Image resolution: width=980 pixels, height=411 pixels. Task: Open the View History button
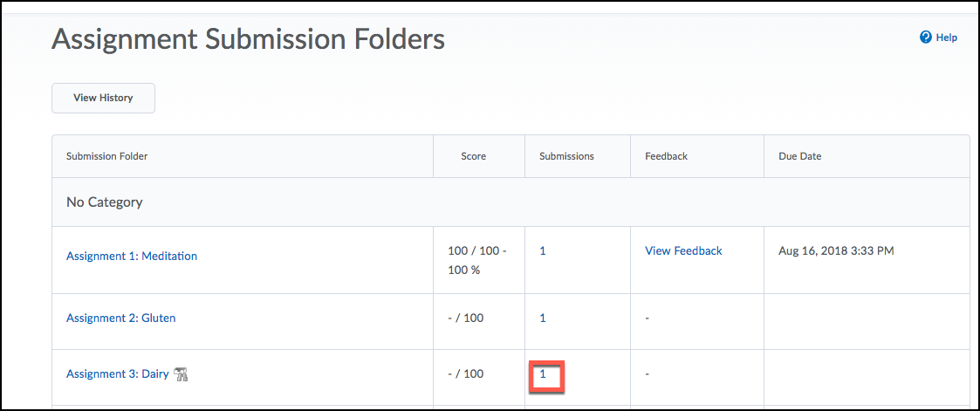tap(103, 98)
